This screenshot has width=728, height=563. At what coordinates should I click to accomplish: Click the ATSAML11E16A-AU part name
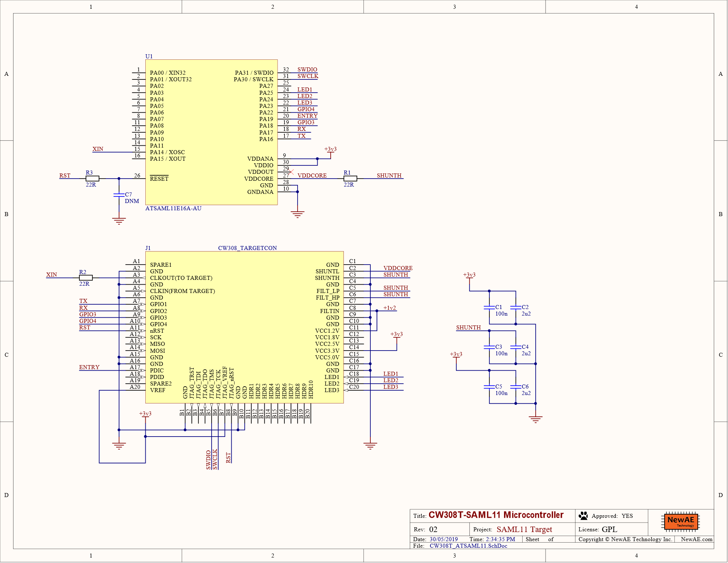pos(173,208)
